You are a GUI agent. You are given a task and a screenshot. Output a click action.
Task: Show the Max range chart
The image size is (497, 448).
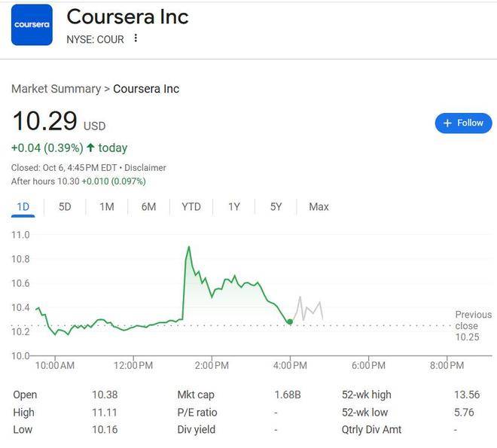click(x=319, y=206)
